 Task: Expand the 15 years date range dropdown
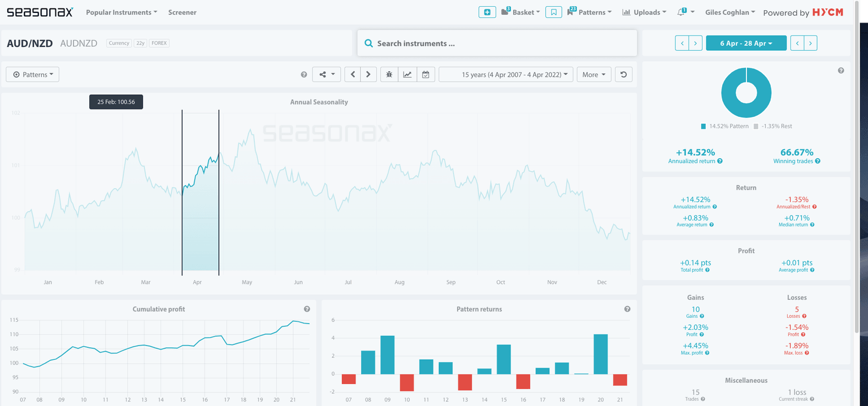506,75
